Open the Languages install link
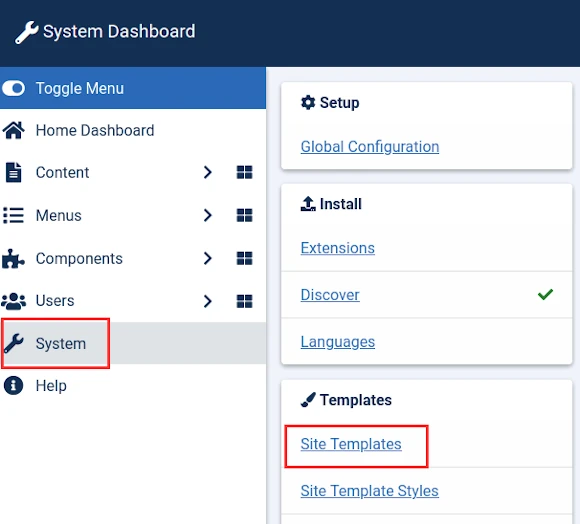This screenshot has height=524, width=580. pyautogui.click(x=338, y=342)
